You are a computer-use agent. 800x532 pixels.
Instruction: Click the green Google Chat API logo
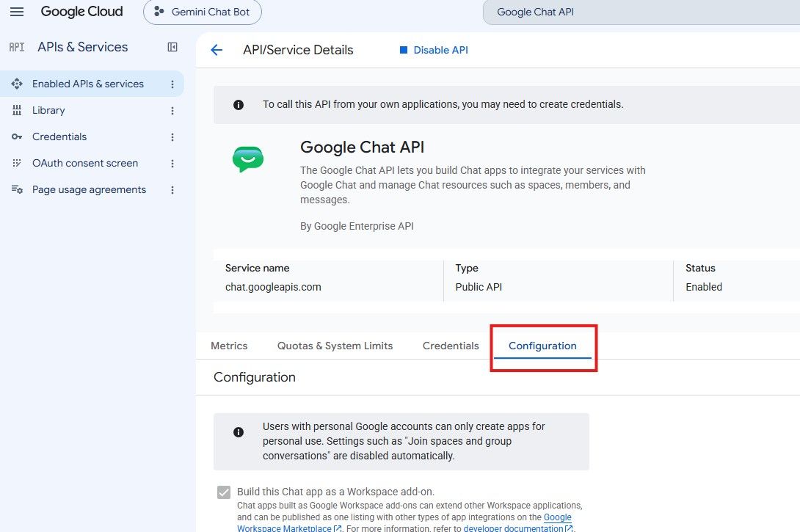click(248, 159)
